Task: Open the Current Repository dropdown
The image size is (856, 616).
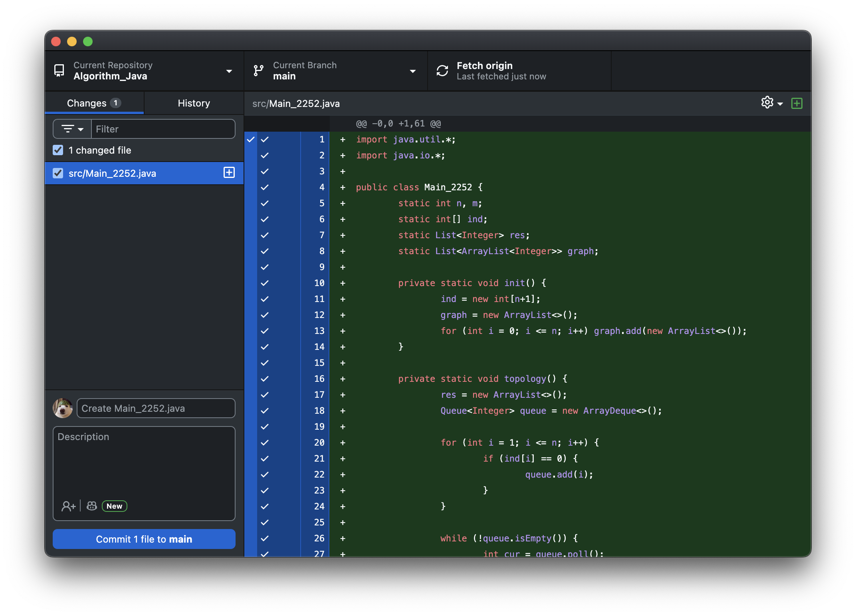Action: click(144, 71)
